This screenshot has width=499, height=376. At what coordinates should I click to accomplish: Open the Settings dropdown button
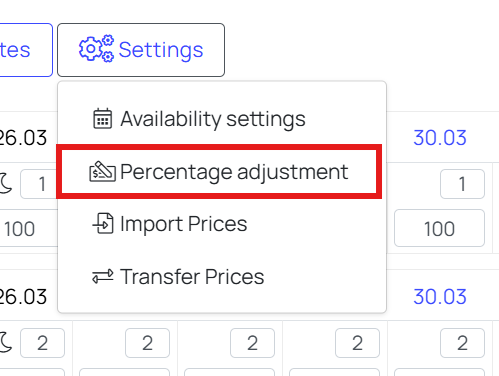(x=141, y=50)
